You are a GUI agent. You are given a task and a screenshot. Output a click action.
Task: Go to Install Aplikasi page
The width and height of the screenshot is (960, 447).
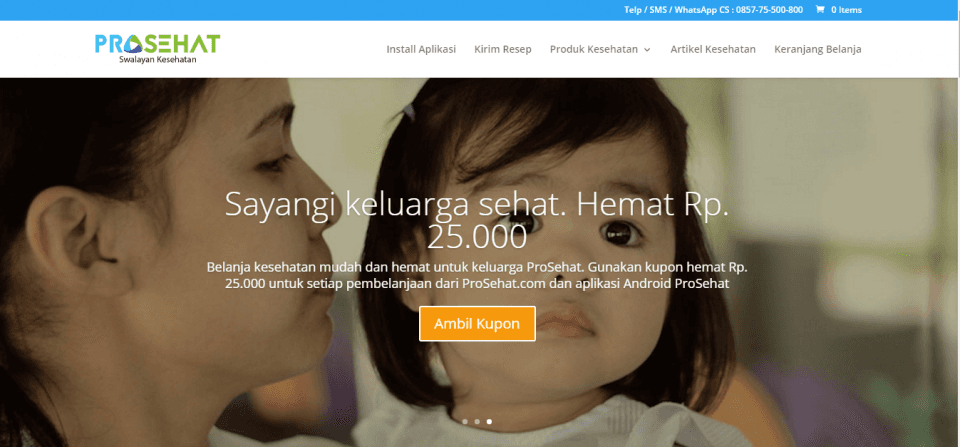[x=421, y=49]
